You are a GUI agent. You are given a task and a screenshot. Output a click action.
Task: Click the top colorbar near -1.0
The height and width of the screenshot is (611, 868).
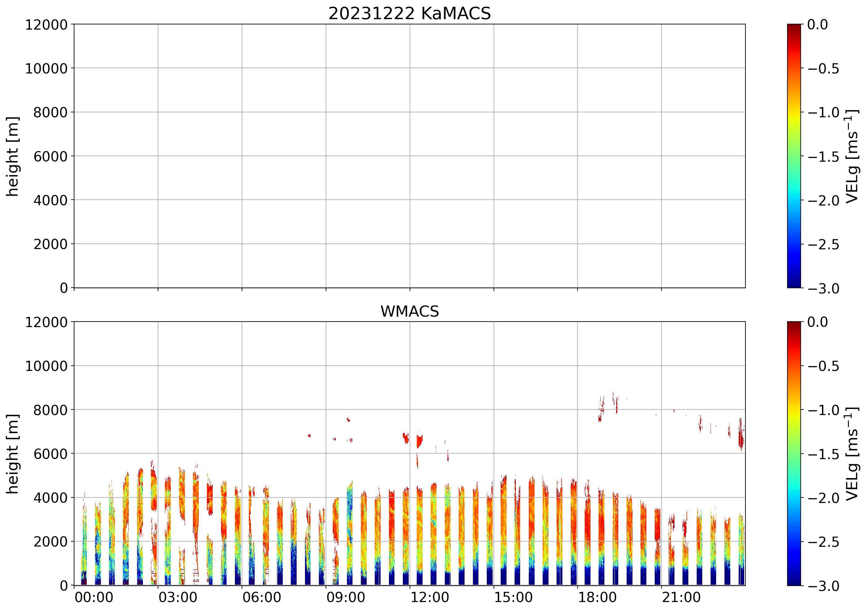(794, 112)
